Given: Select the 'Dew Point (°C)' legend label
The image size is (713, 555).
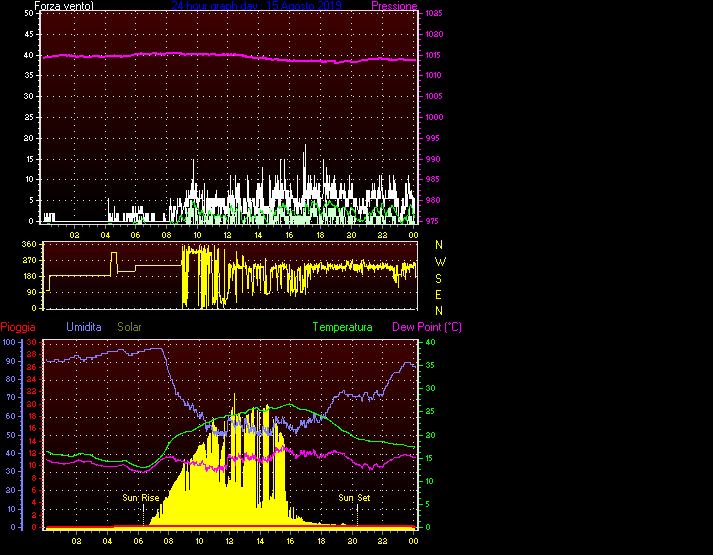Looking at the screenshot, I should click(427, 327).
